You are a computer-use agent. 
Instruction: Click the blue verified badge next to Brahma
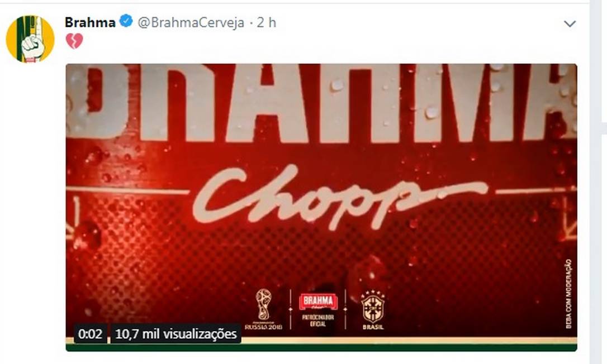[x=126, y=22]
